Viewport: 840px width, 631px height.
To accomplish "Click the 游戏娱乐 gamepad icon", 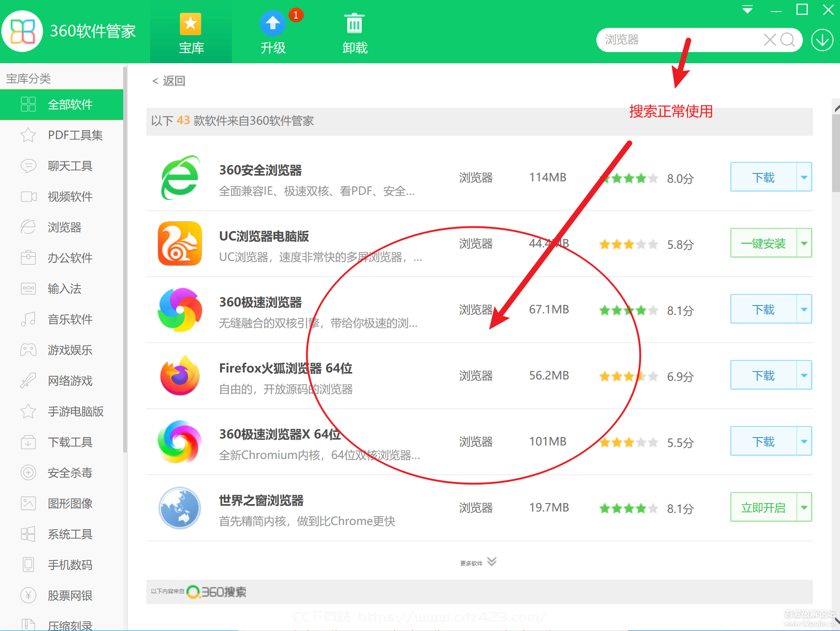I will click(x=28, y=350).
